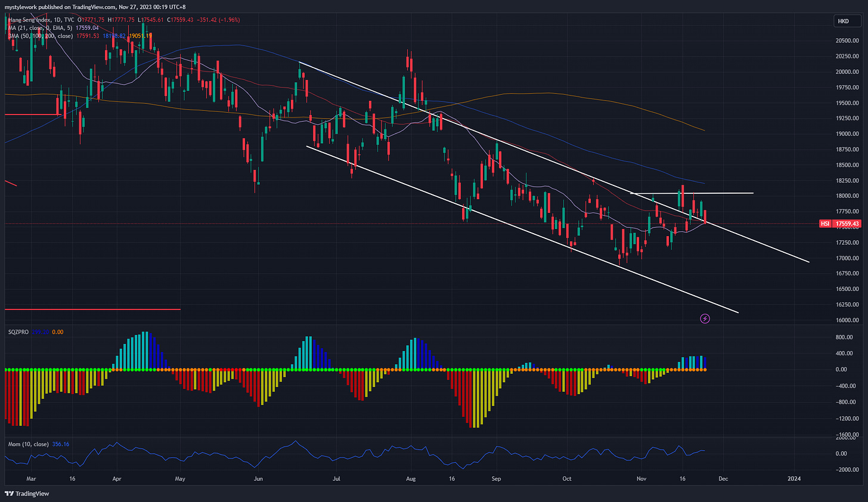The width and height of the screenshot is (868, 502).
Task: Click the Mar date on time axis
Action: 31,478
